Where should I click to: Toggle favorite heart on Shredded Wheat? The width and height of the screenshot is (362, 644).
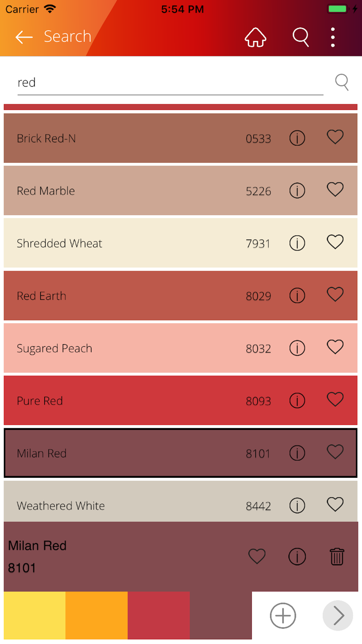tap(335, 242)
